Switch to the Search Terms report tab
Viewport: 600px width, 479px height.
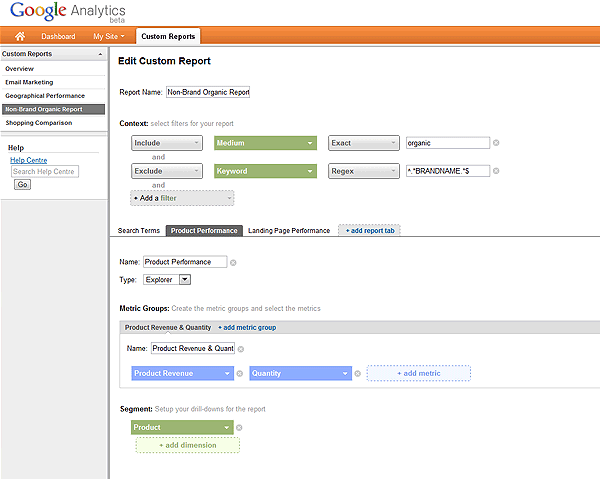139,231
